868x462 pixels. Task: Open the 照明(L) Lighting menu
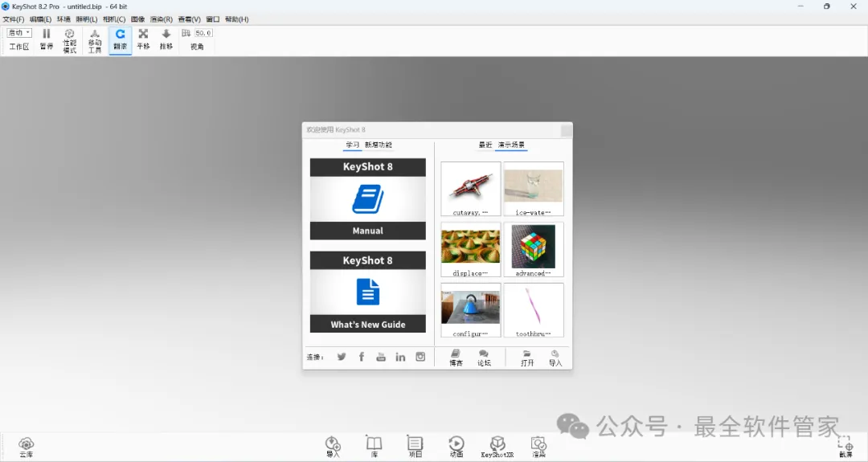[x=86, y=19]
